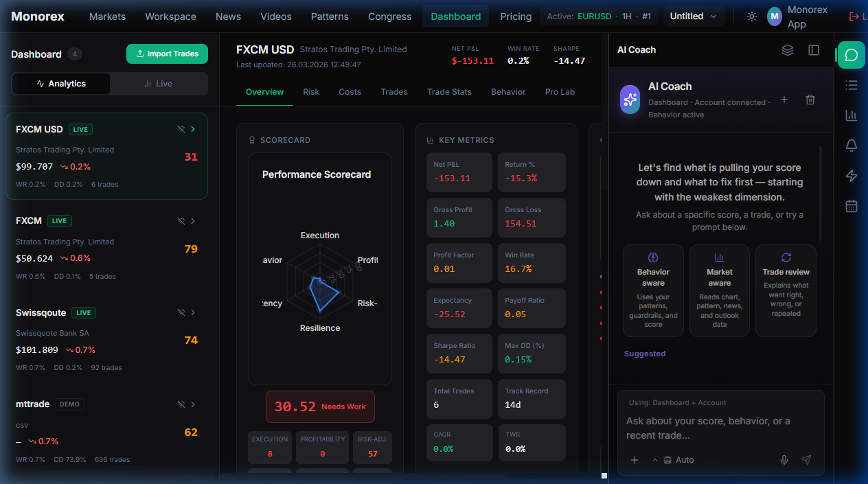Open the calendar icon in right sidebar
The height and width of the screenshot is (484, 868).
coord(852,206)
